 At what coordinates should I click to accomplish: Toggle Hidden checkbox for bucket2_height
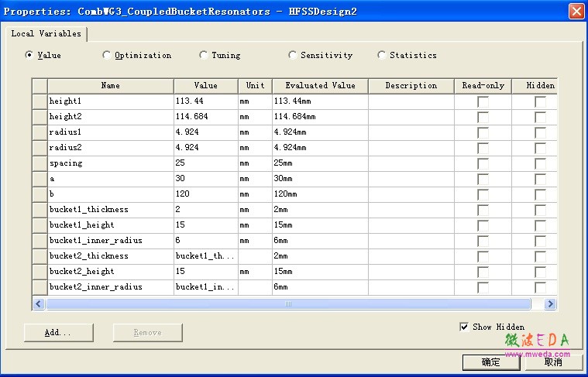coord(541,272)
